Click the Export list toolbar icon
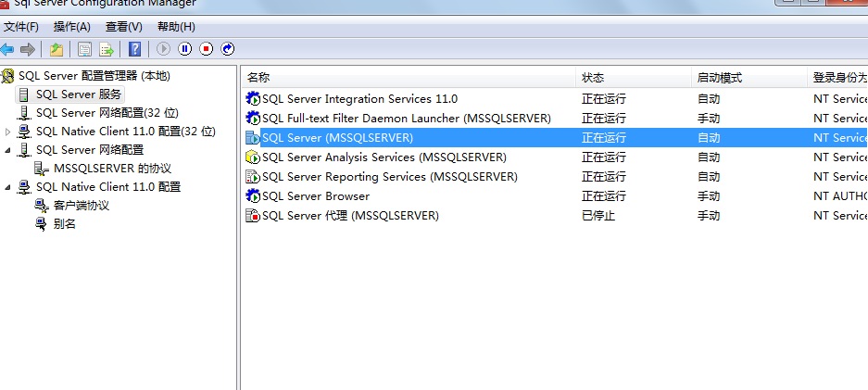 107,49
